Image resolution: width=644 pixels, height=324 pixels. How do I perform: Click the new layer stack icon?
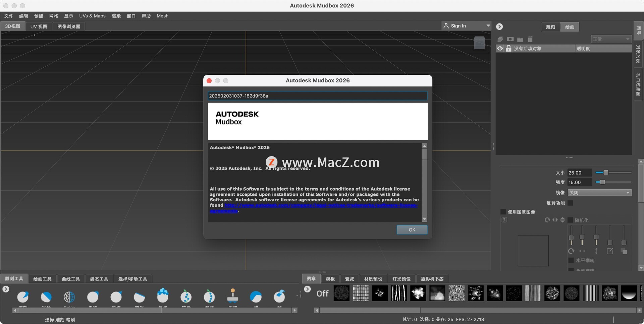pos(500,39)
